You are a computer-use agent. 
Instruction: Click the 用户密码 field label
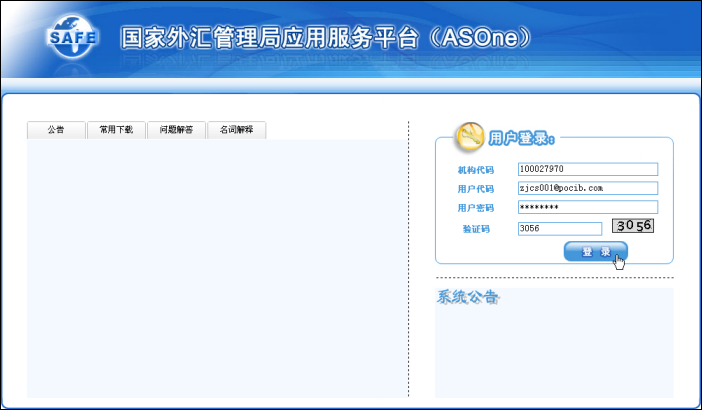coord(475,208)
